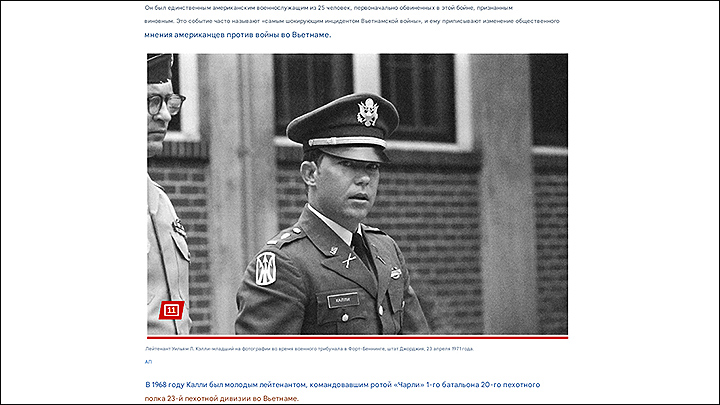
Task: Click the red line under the photo
Action: [x=357, y=338]
